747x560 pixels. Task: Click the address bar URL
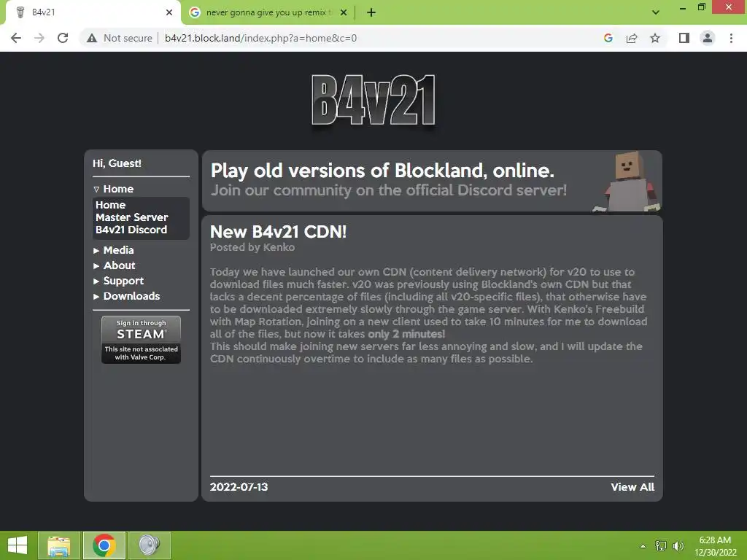(260, 38)
